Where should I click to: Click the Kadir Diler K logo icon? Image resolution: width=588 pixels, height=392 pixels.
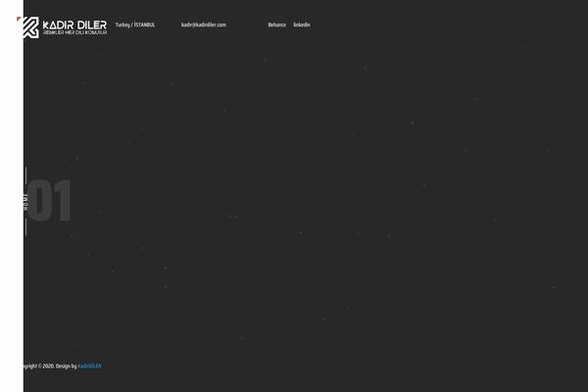tap(29, 27)
